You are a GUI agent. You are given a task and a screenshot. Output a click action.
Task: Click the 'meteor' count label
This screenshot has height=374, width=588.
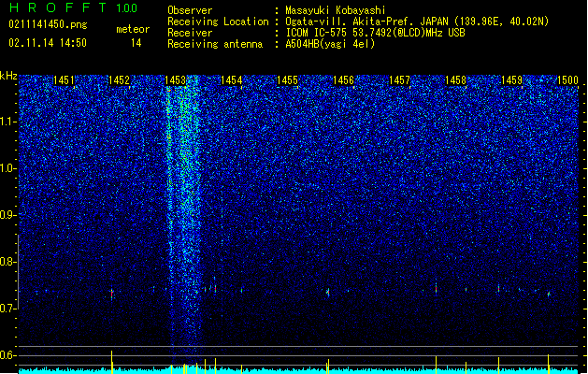click(133, 29)
